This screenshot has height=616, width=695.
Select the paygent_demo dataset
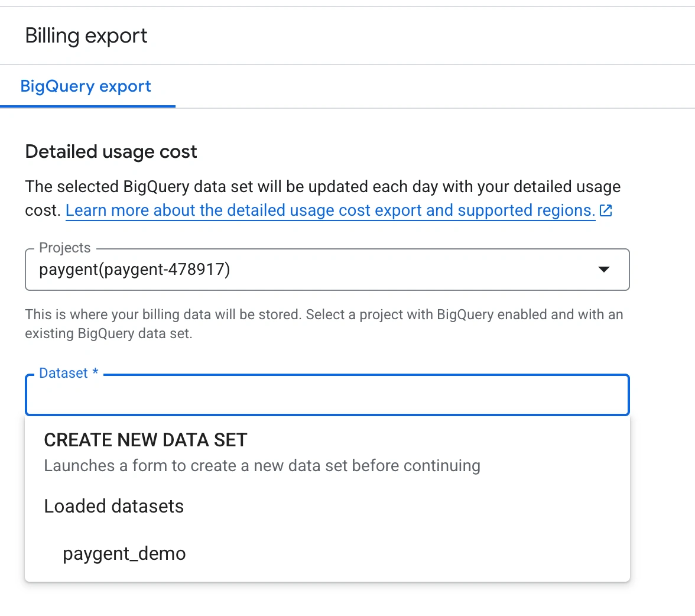point(327,553)
